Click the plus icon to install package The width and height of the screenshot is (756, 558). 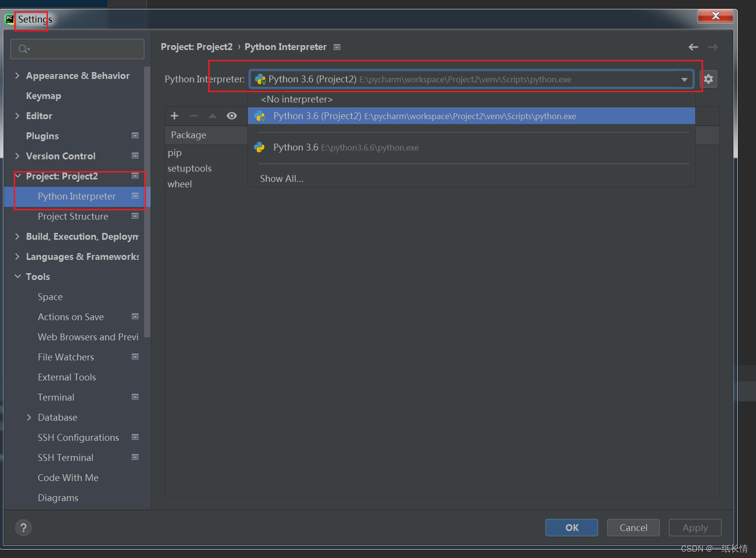[x=174, y=116]
